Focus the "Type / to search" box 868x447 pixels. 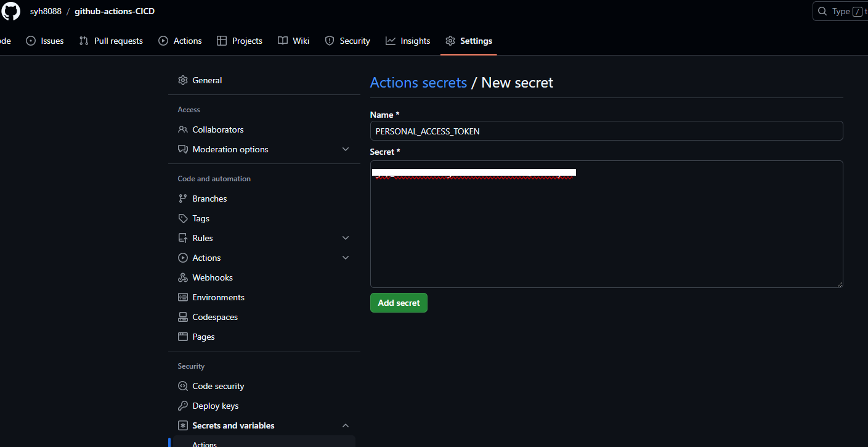[840, 11]
